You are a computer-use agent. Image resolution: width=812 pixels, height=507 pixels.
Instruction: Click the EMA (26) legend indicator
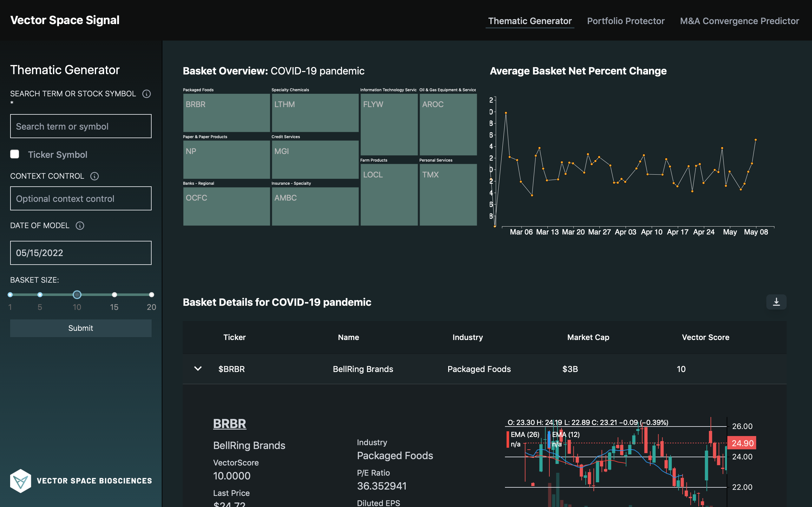524,434
